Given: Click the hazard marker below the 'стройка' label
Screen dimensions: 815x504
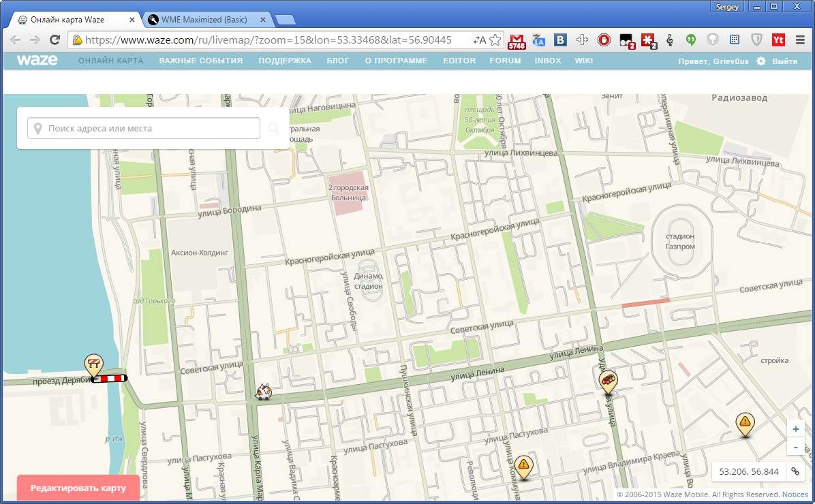Looking at the screenshot, I should [x=745, y=424].
